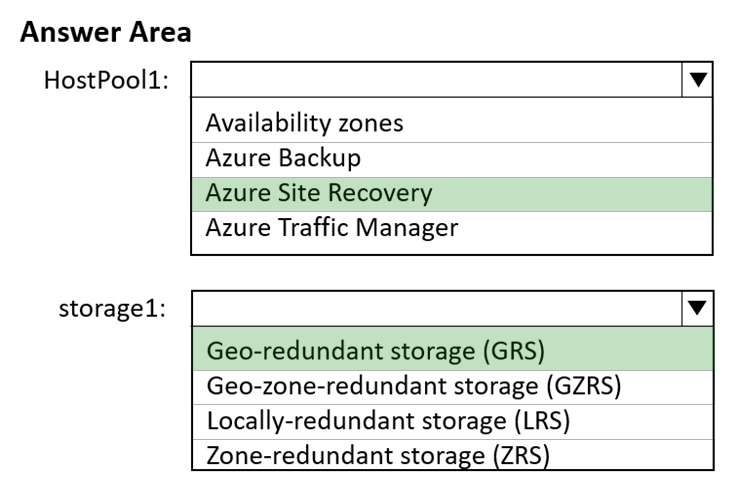
Task: Choose Azure Backup from the list
Action: click(283, 157)
